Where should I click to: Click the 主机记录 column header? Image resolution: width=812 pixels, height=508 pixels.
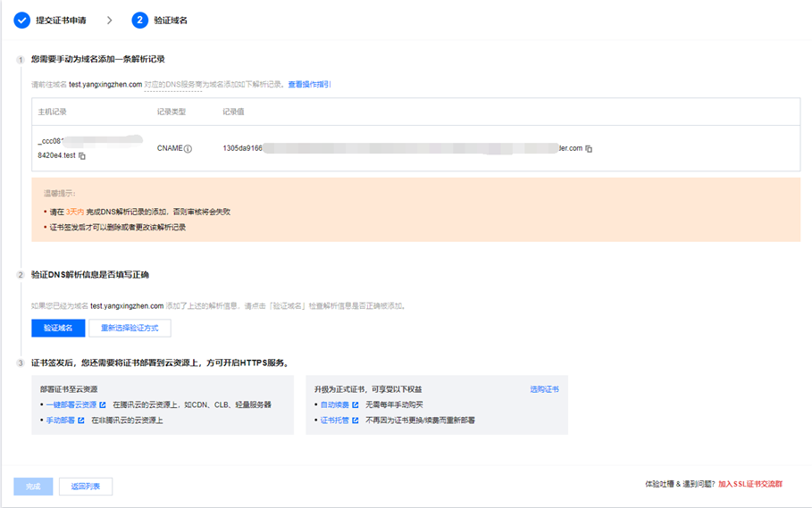click(53, 112)
